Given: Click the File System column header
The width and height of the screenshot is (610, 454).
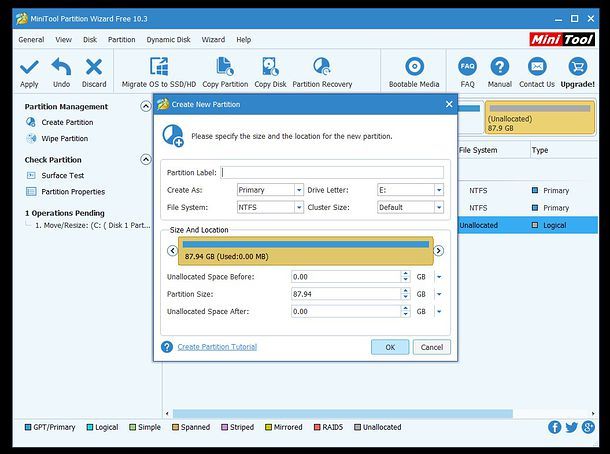Looking at the screenshot, I should coord(478,150).
